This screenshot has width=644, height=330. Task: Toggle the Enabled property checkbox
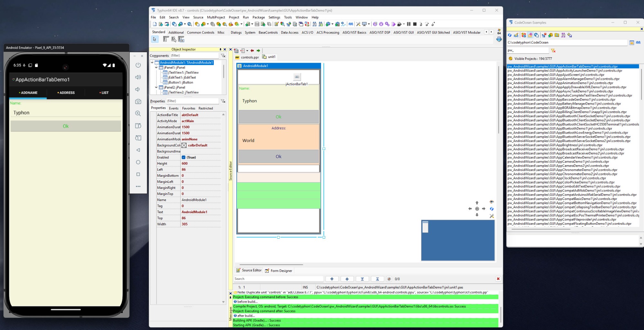[x=184, y=157]
